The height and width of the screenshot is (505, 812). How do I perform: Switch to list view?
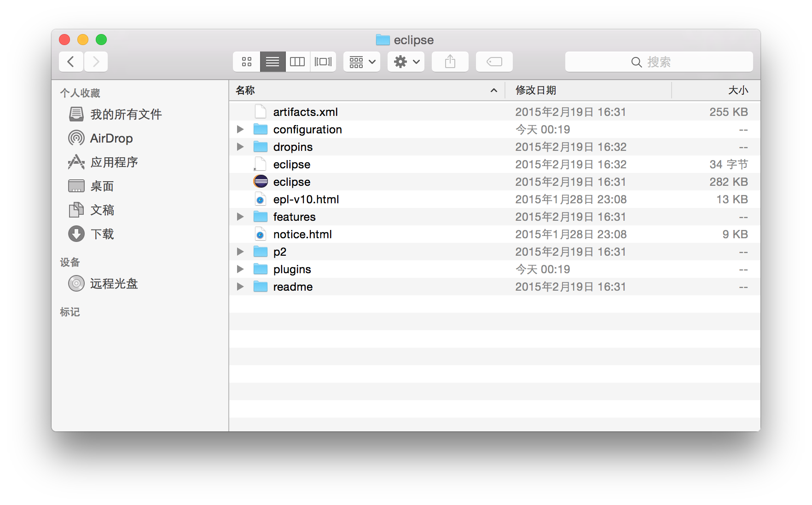273,62
